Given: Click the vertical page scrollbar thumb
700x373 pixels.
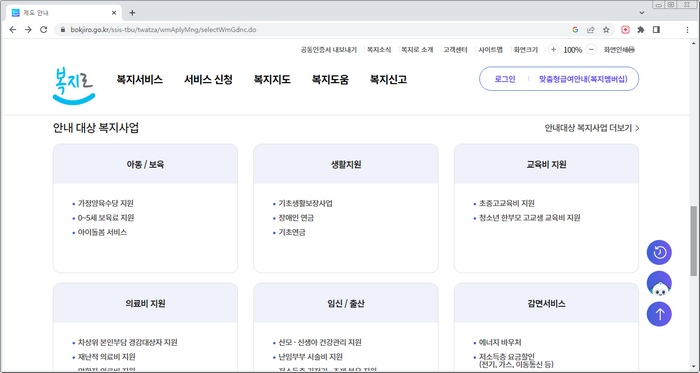Looking at the screenshot, I should [693, 241].
